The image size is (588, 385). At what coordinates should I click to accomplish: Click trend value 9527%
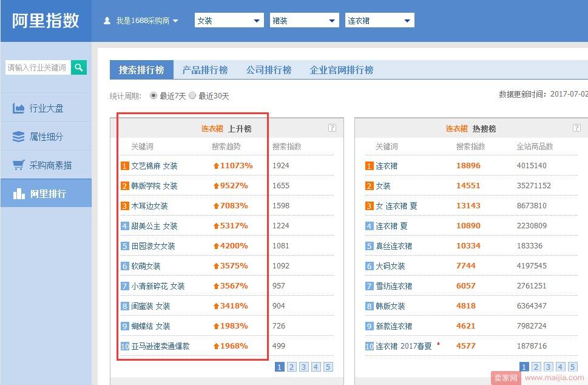[234, 185]
